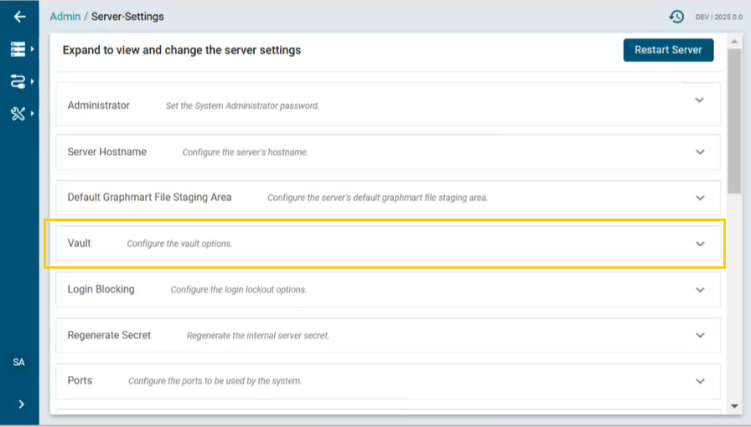Expand the sidebar with the bottom chevron
The height and width of the screenshot is (427, 751).
[21, 404]
